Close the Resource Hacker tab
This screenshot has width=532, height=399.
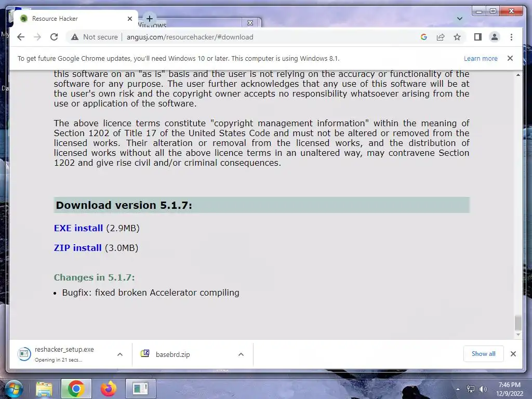(x=129, y=19)
